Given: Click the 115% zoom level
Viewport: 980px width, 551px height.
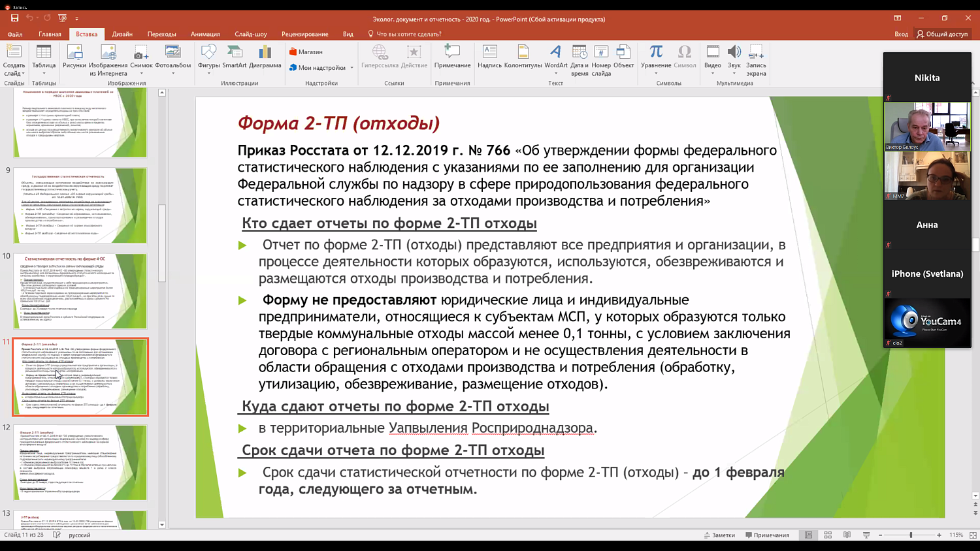Looking at the screenshot, I should (956, 535).
